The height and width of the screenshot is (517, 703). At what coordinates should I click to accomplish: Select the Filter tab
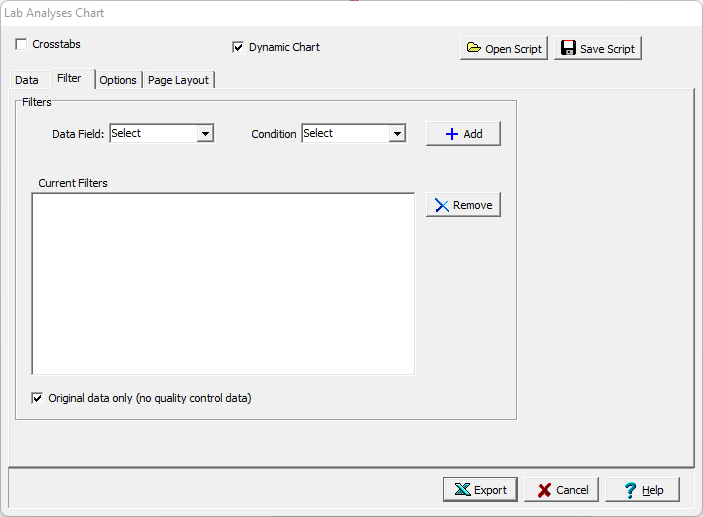tap(69, 78)
